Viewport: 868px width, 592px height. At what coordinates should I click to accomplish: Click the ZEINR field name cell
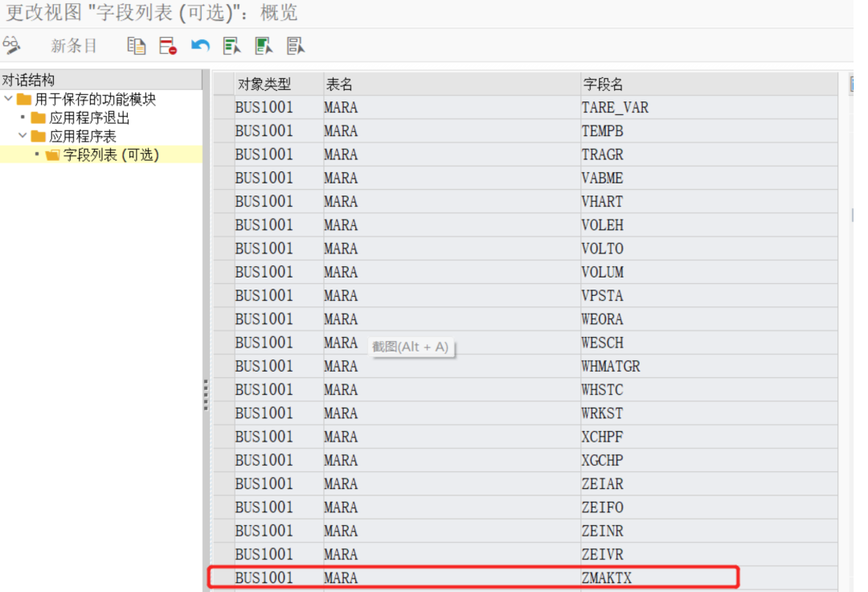click(709, 531)
